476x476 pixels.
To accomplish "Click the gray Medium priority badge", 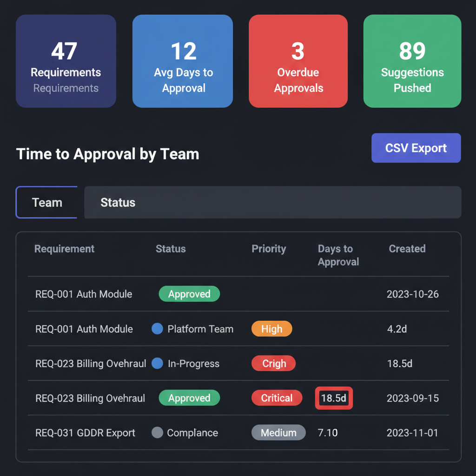I will click(x=278, y=433).
